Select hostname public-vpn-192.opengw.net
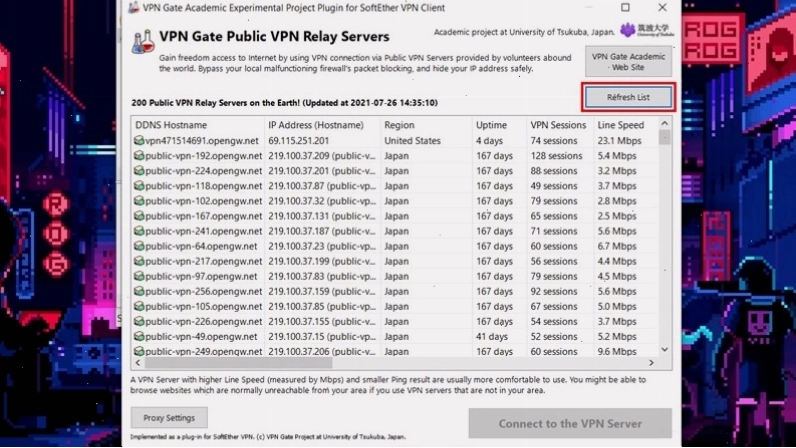Image resolution: width=796 pixels, height=448 pixels. (204, 155)
